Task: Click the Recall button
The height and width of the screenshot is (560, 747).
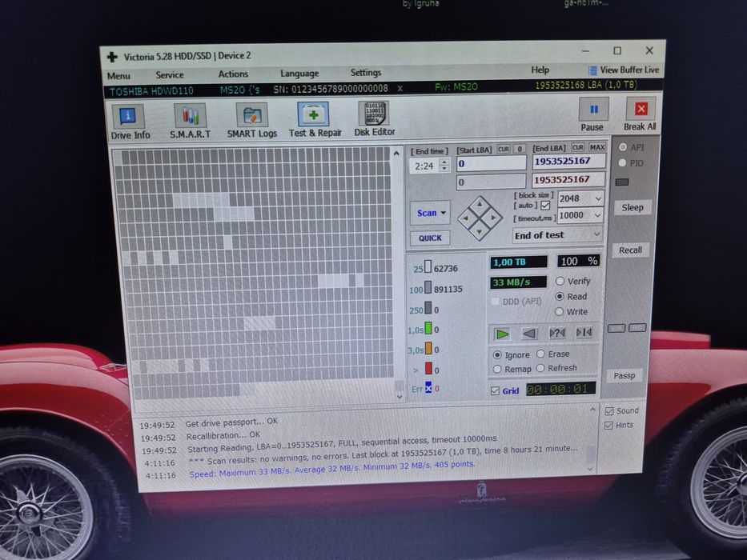Action: tap(630, 250)
